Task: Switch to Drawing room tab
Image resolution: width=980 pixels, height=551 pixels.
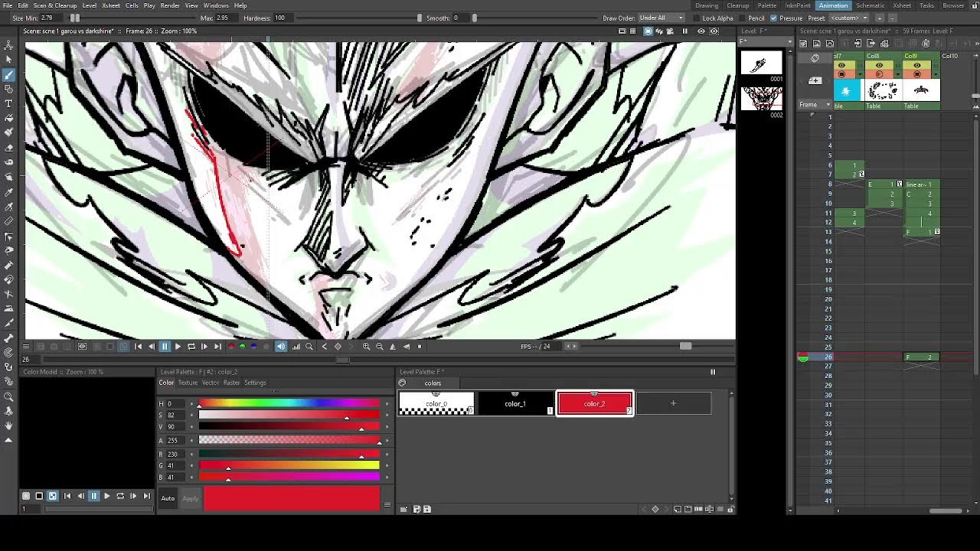Action: 707,5
